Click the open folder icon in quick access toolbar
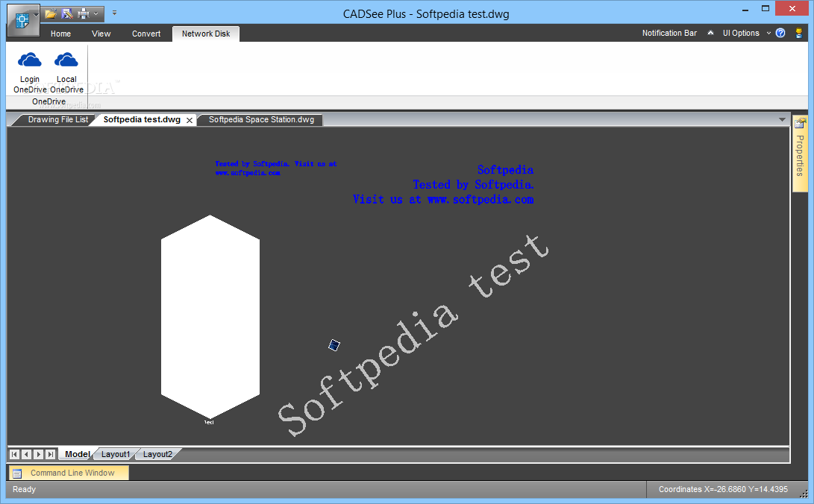 click(x=50, y=13)
